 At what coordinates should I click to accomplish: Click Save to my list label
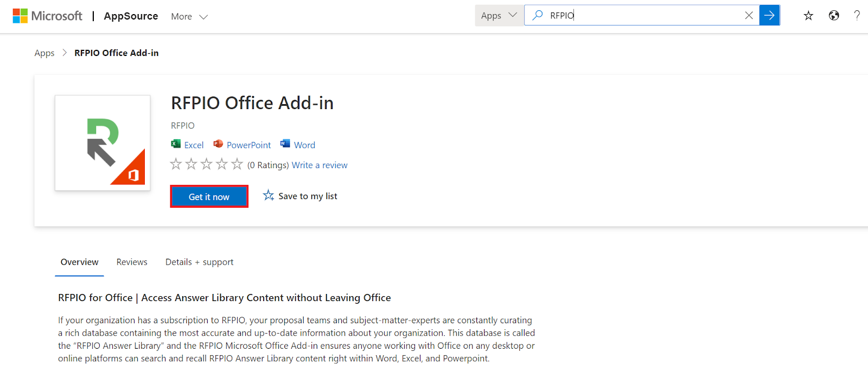308,196
